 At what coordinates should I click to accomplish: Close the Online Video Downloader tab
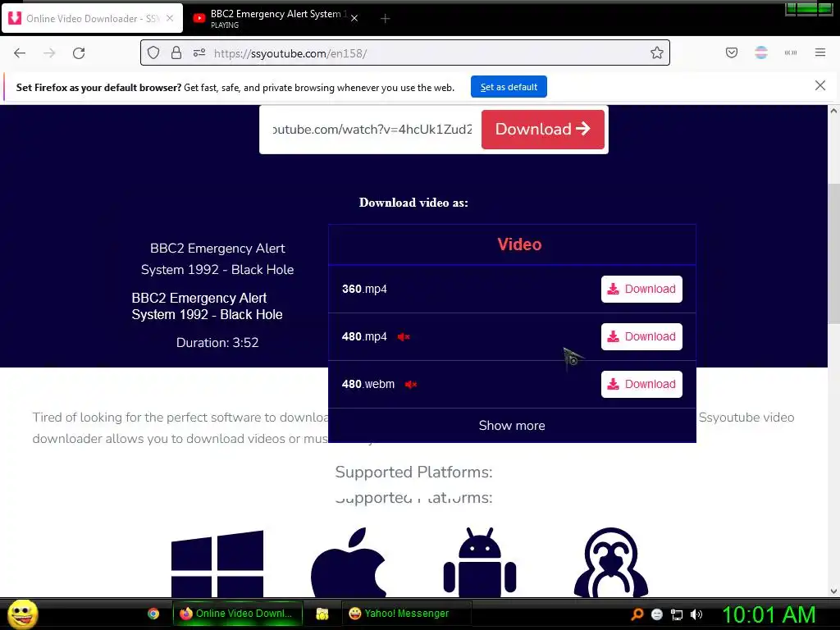(170, 18)
